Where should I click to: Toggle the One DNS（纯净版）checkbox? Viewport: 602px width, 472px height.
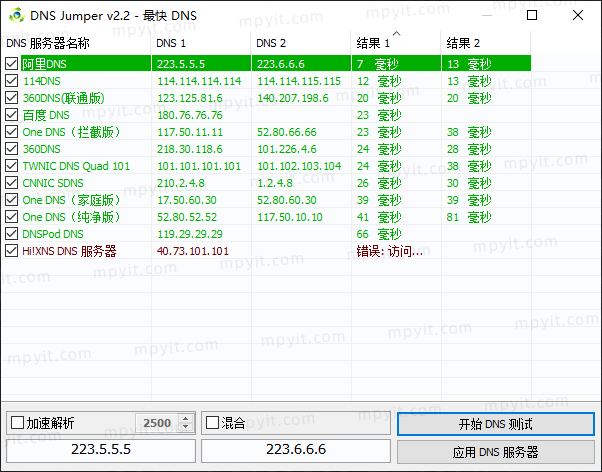click(x=12, y=217)
